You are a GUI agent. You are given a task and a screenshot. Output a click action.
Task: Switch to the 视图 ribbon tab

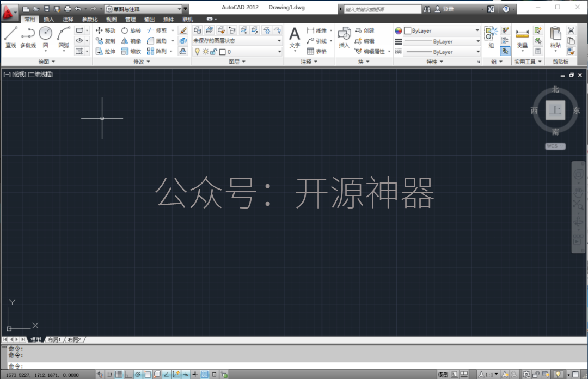(x=111, y=19)
